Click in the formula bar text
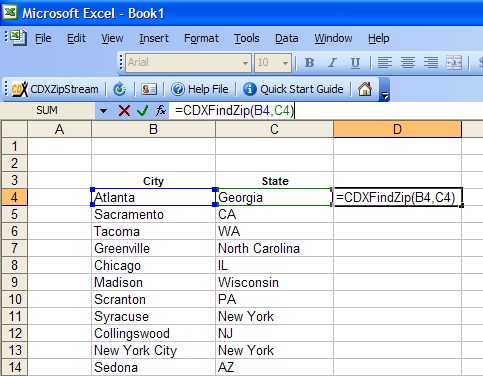The width and height of the screenshot is (483, 376). (235, 110)
